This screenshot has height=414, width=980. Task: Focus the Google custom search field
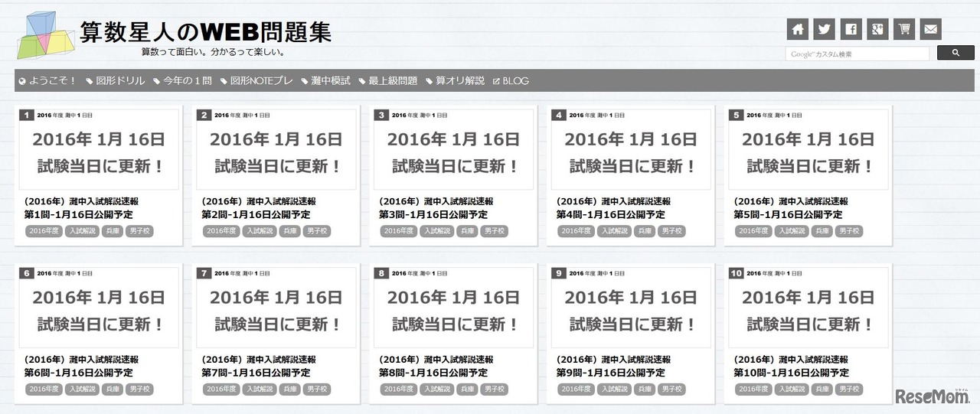(857, 54)
